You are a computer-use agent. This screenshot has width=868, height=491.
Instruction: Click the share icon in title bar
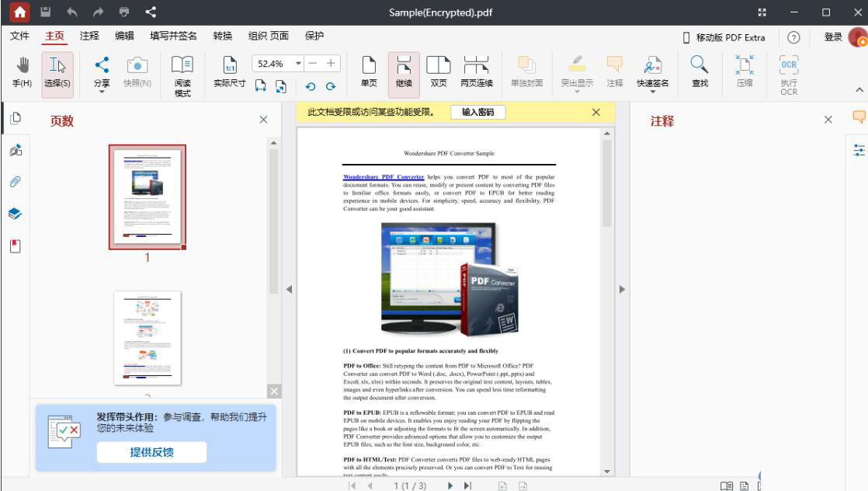[151, 12]
